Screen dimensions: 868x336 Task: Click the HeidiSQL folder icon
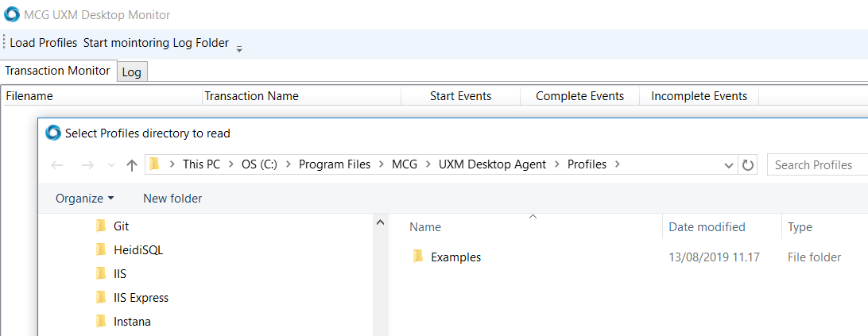(x=101, y=250)
